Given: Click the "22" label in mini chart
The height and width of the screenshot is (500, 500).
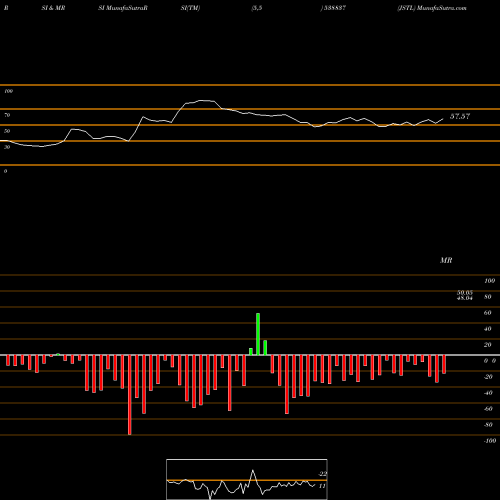Looking at the screenshot, I should pyautogui.click(x=323, y=474).
